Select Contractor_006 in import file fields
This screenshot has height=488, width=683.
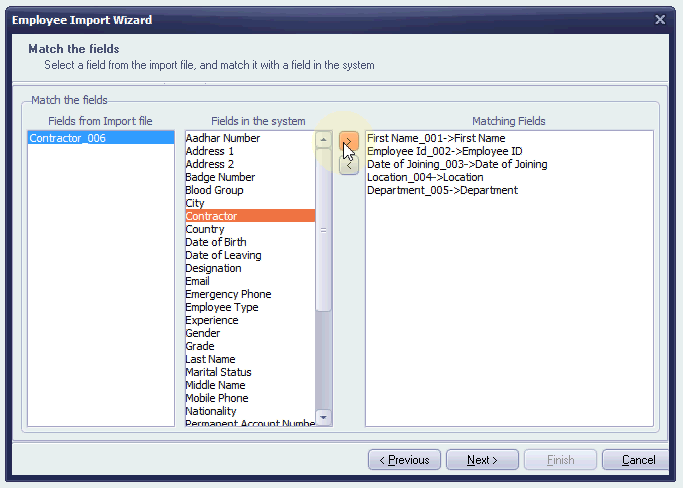click(x=101, y=138)
